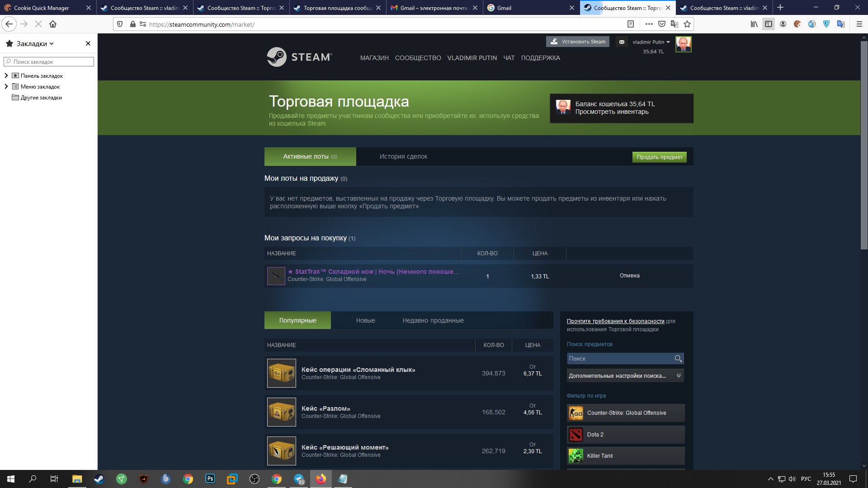Click the Firefox home button icon
Screen dimensions: 868x488
[x=53, y=24]
